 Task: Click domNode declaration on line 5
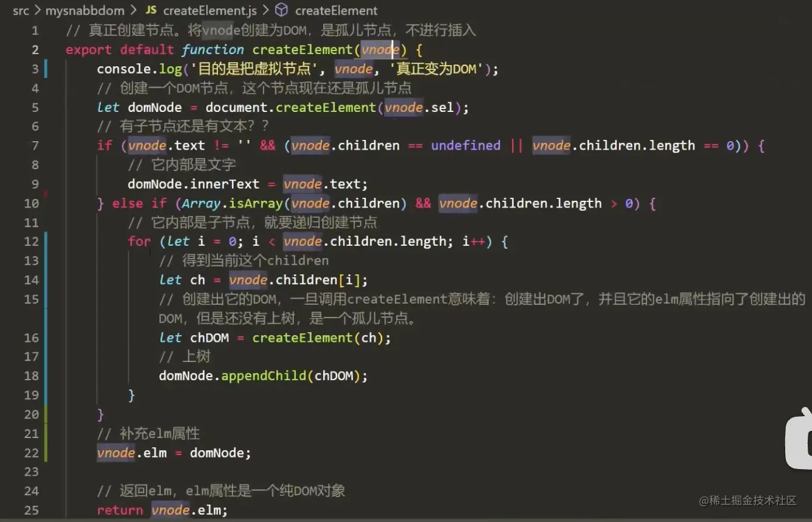155,107
